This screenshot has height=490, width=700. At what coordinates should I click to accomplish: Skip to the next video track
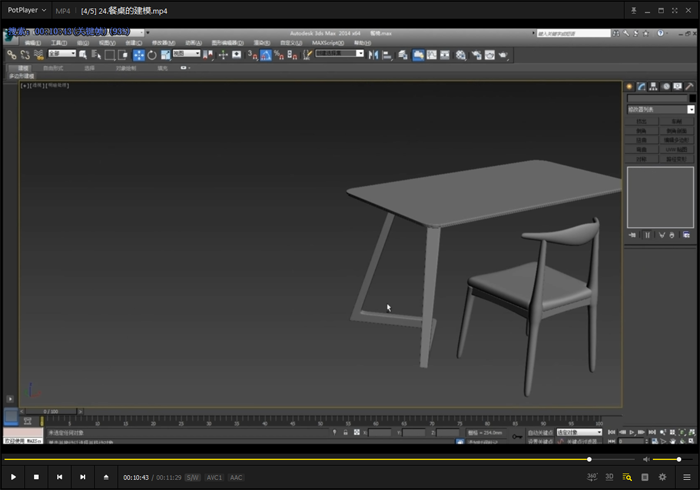(82, 477)
